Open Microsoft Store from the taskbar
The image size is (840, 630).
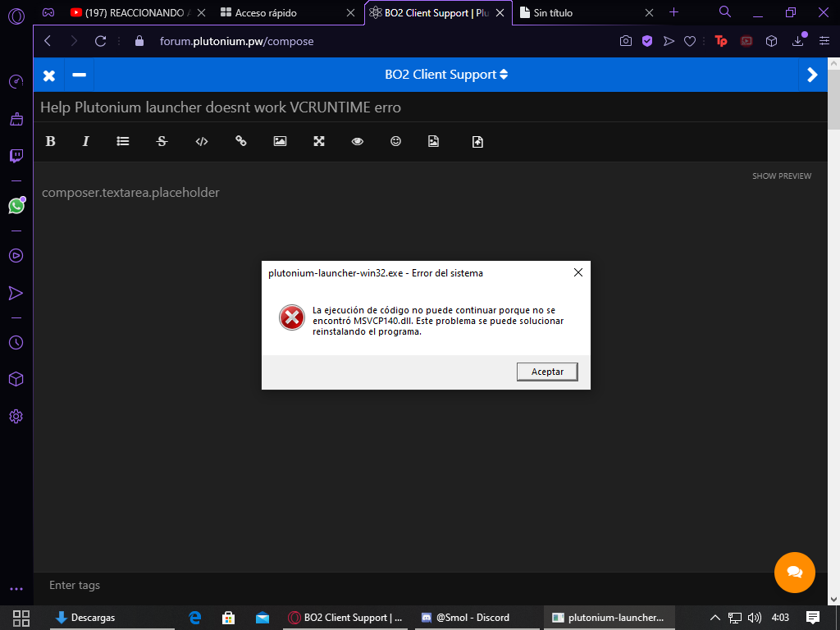pos(228,618)
